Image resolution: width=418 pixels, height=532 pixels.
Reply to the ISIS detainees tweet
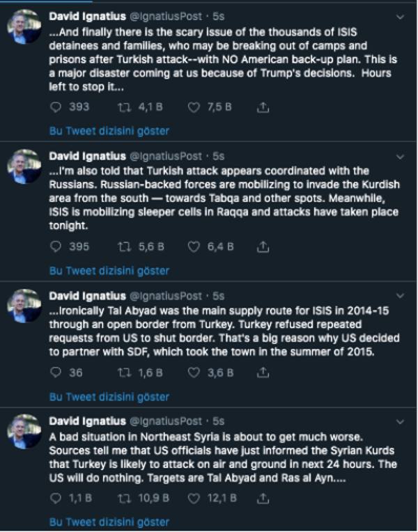[x=58, y=107]
